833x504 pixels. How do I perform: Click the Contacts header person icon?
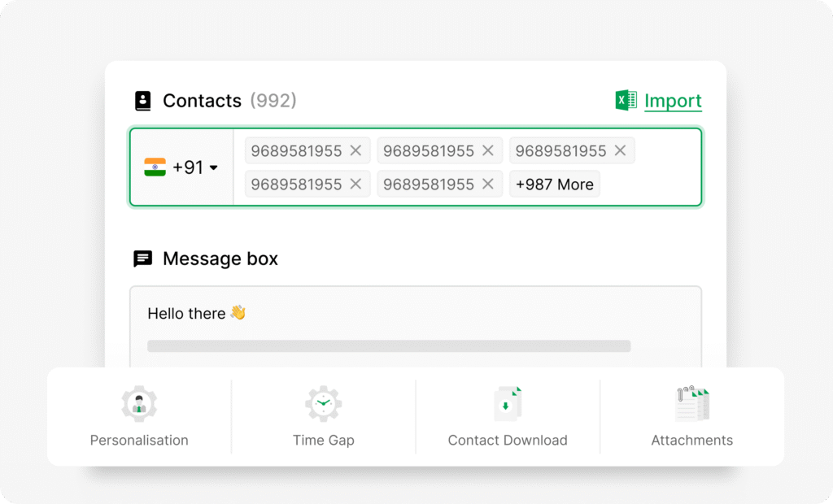click(144, 100)
